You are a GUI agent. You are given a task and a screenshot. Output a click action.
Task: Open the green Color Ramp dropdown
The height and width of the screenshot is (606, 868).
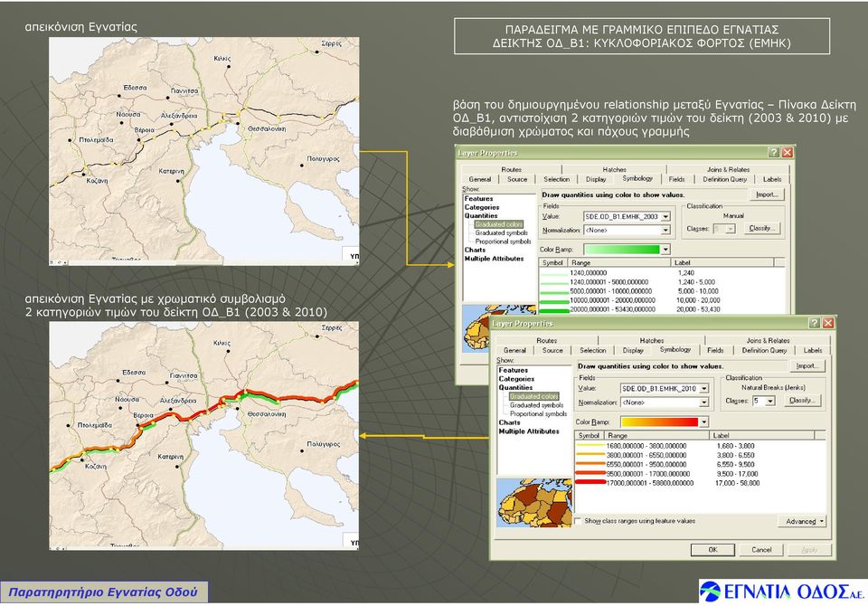coord(665,250)
